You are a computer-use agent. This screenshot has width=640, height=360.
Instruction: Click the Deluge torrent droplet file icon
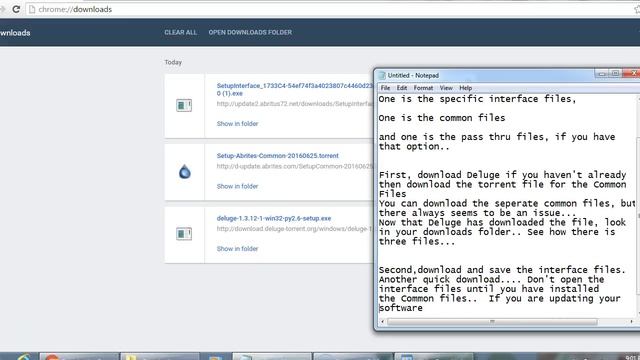tap(184, 172)
